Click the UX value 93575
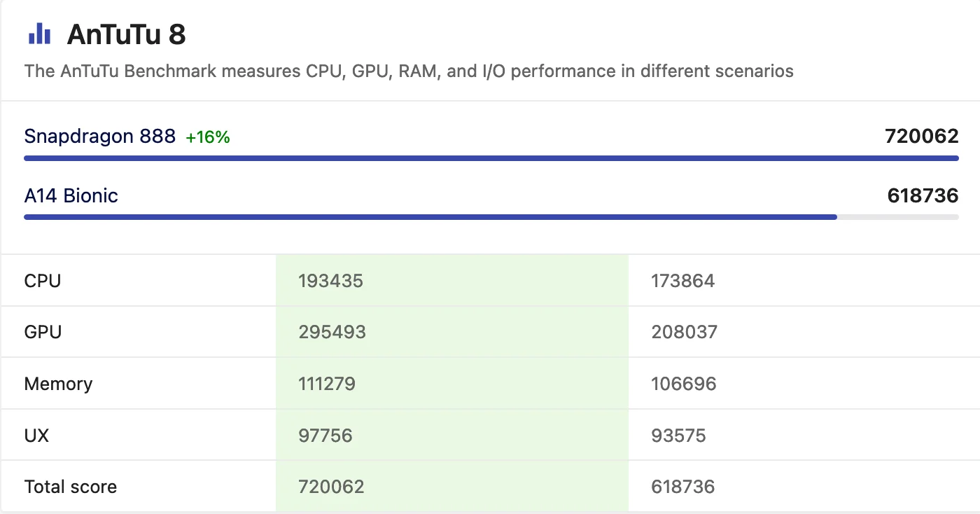The image size is (980, 514). point(679,436)
